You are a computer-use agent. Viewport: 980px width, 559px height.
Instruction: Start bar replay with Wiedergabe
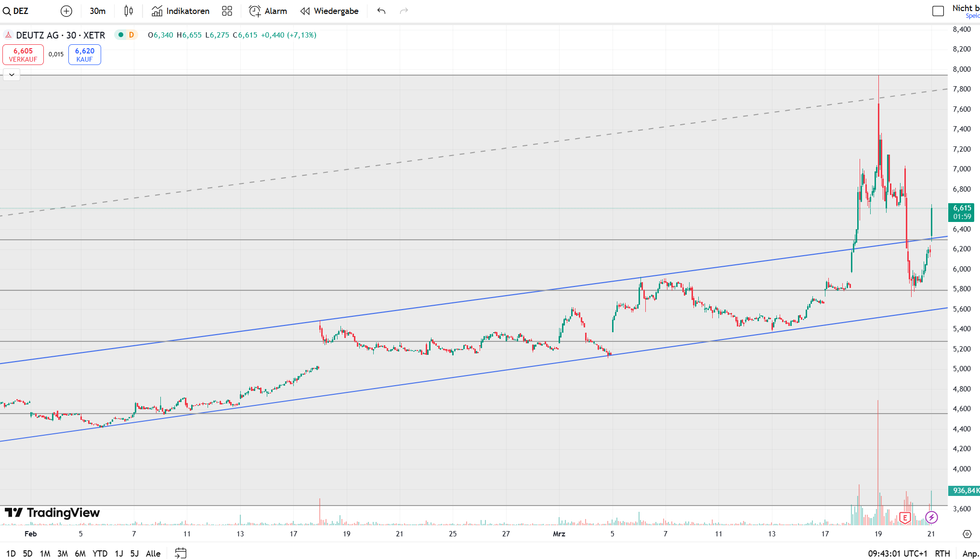(329, 11)
